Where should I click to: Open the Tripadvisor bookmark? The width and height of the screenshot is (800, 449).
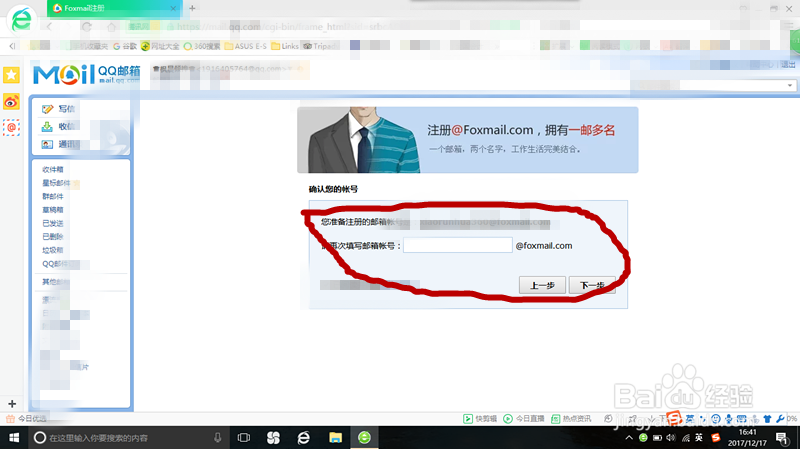point(319,46)
